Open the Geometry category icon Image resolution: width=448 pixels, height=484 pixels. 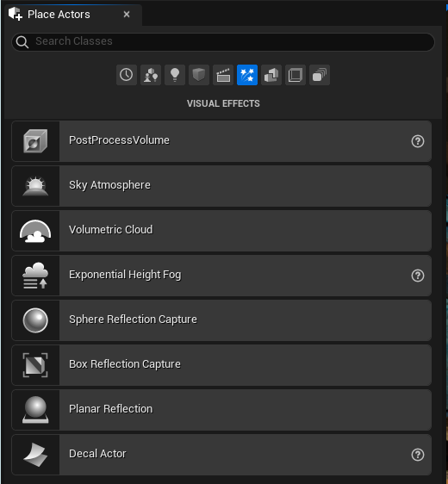point(271,75)
